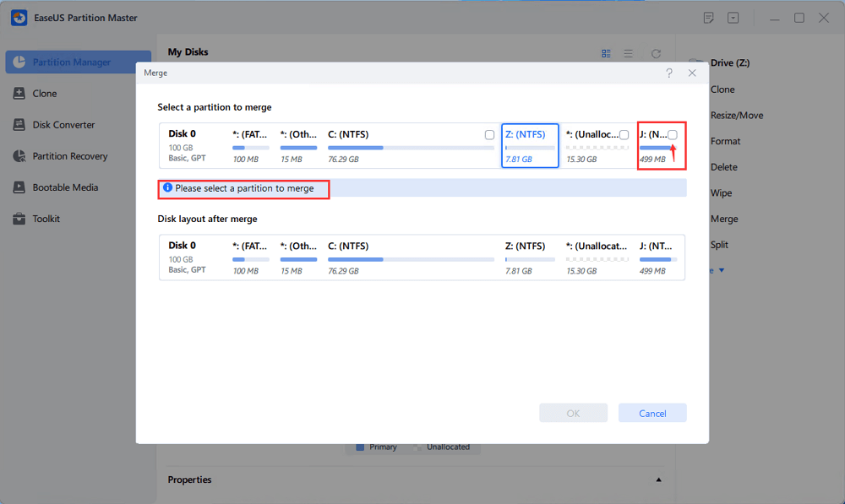Viewport: 845px width, 504px height.
Task: Select the FAT 100 MB partition in top row
Action: click(x=250, y=146)
